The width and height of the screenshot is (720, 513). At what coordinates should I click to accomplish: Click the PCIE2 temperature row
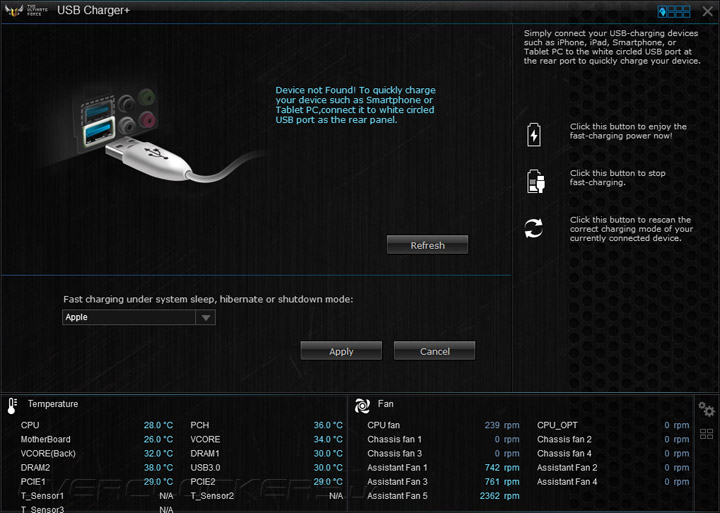tap(266, 482)
